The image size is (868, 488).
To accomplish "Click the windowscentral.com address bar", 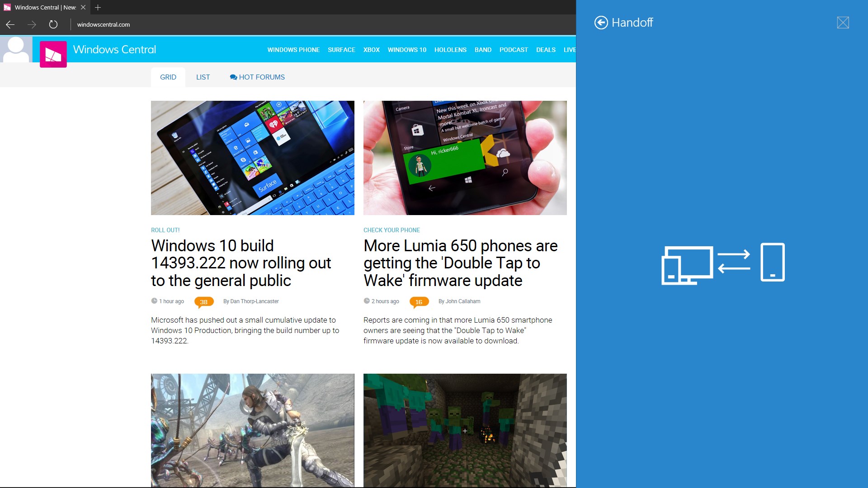I will (323, 24).
